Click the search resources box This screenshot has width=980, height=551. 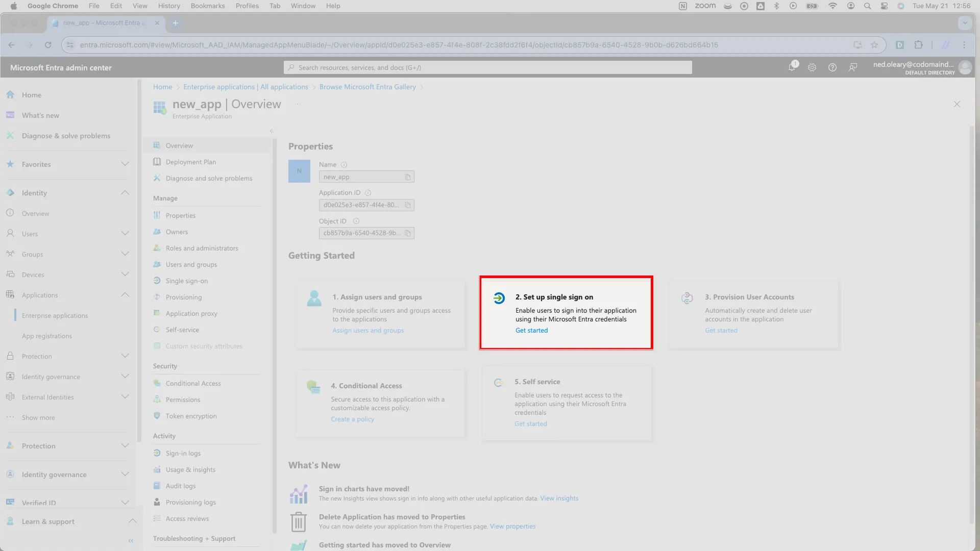coord(488,67)
